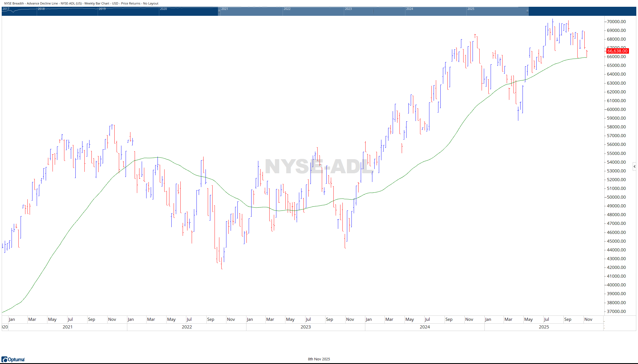Select the NYSE-ADL watermark text
638x364 pixels.
pyautogui.click(x=319, y=166)
